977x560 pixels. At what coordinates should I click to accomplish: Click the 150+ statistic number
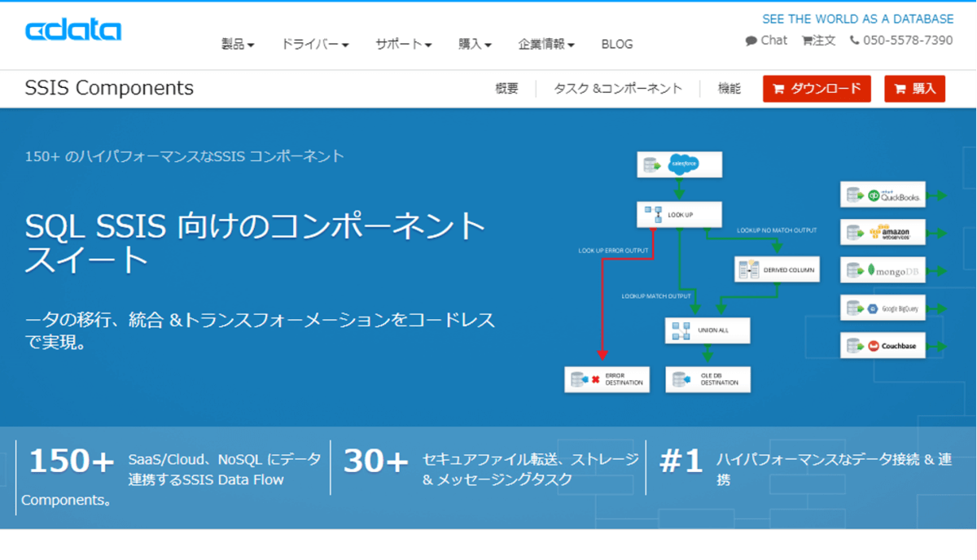(72, 462)
